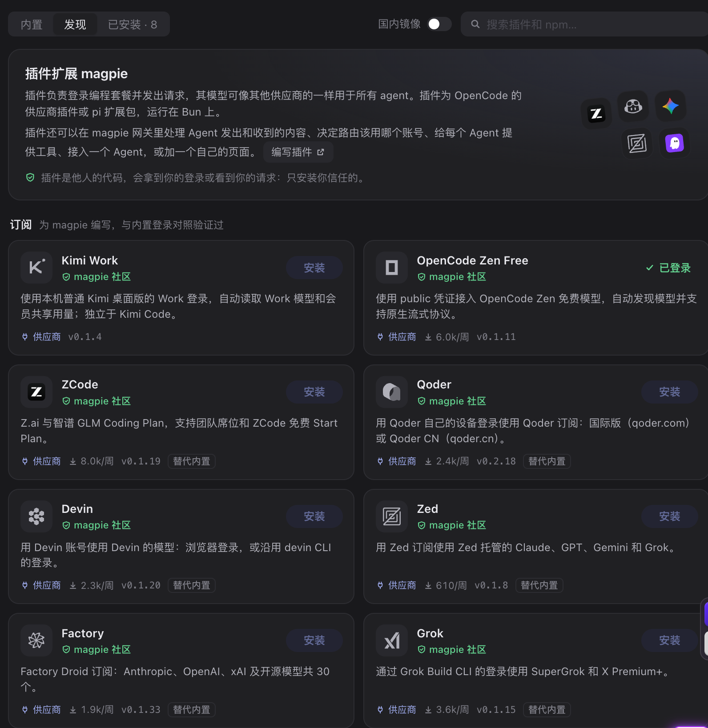The image size is (708, 728).
Task: Install the Zed plugin
Action: (x=669, y=516)
